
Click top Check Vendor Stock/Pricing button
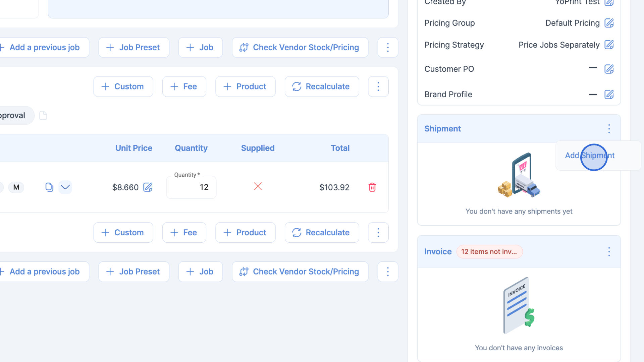300,47
